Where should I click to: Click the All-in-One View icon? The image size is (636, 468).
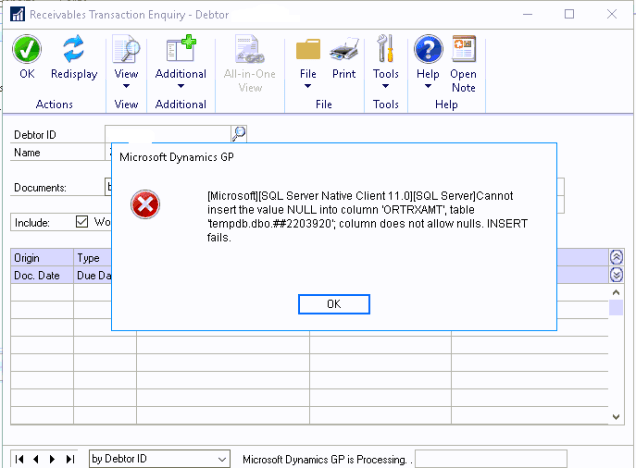(250, 49)
